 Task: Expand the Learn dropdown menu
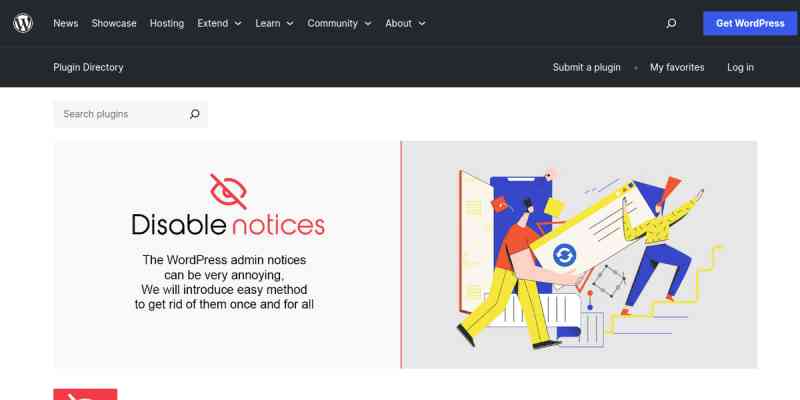(274, 23)
